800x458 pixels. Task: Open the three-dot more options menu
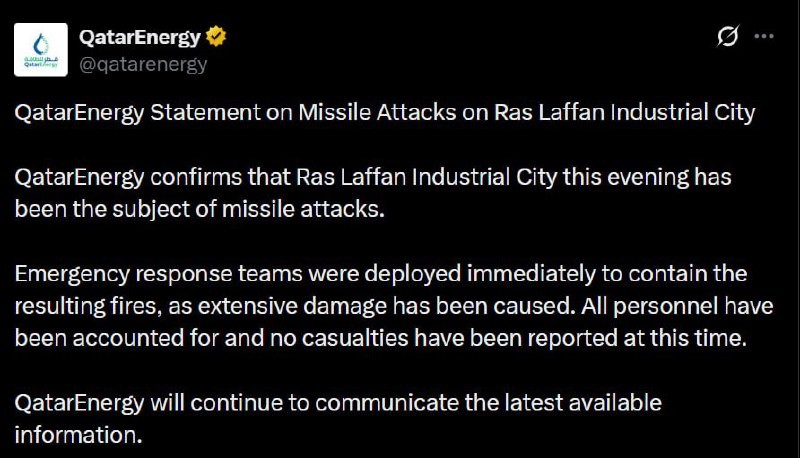coord(763,37)
